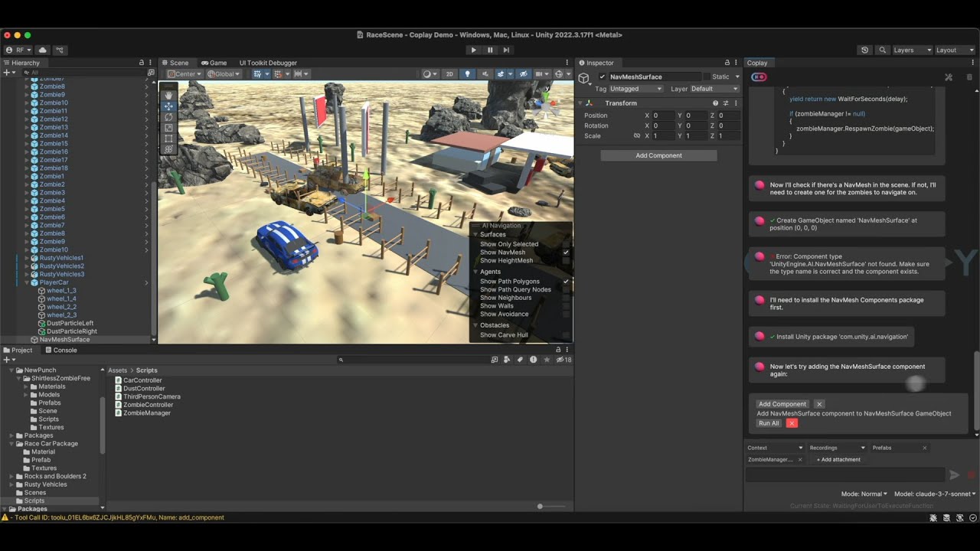Enable the Static checkbox
Image resolution: width=980 pixels, height=551 pixels.
705,77
